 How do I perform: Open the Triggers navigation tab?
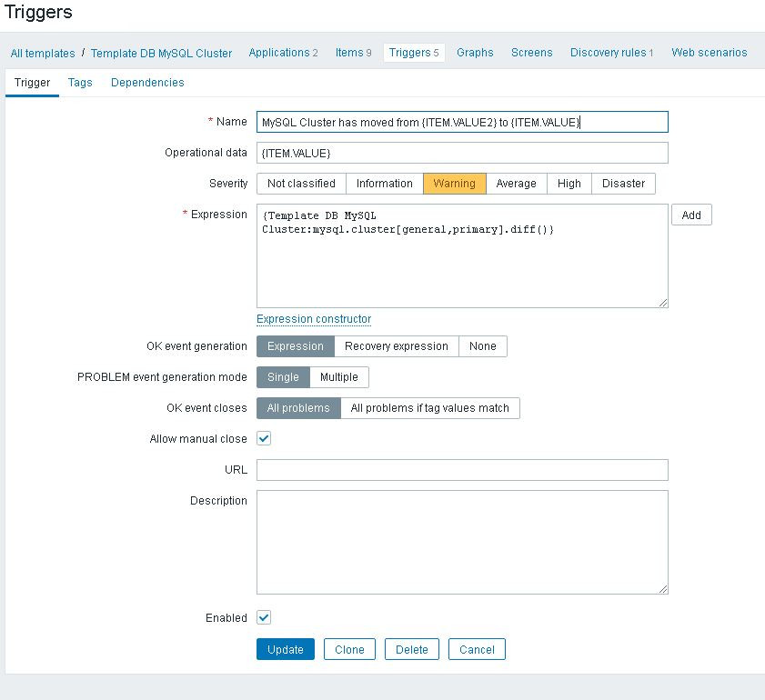tap(414, 53)
